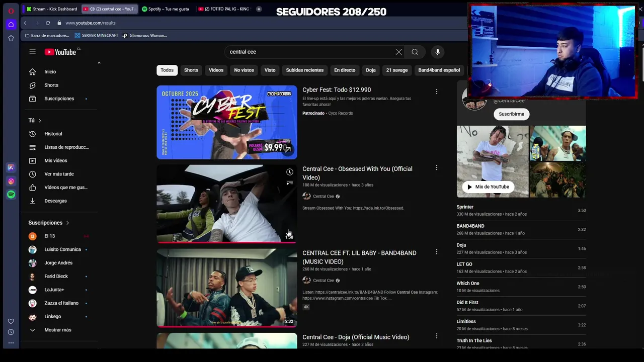The image size is (644, 362).
Task: Open LET GO track in mix list
Action: click(521, 267)
